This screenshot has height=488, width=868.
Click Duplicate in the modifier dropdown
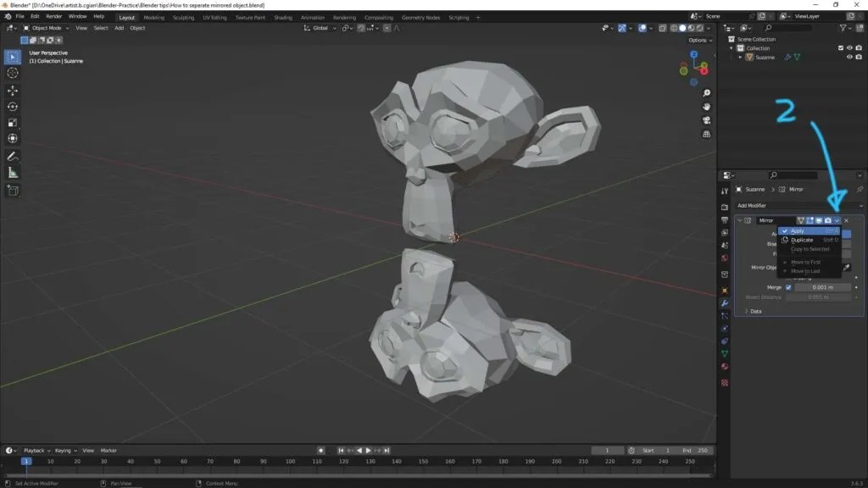pyautogui.click(x=803, y=240)
